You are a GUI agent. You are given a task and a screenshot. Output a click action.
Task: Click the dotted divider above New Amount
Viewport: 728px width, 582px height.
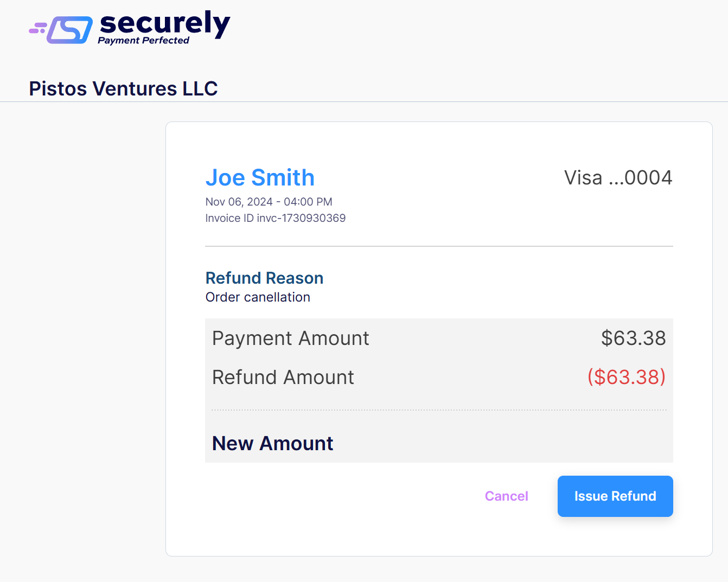(438, 410)
